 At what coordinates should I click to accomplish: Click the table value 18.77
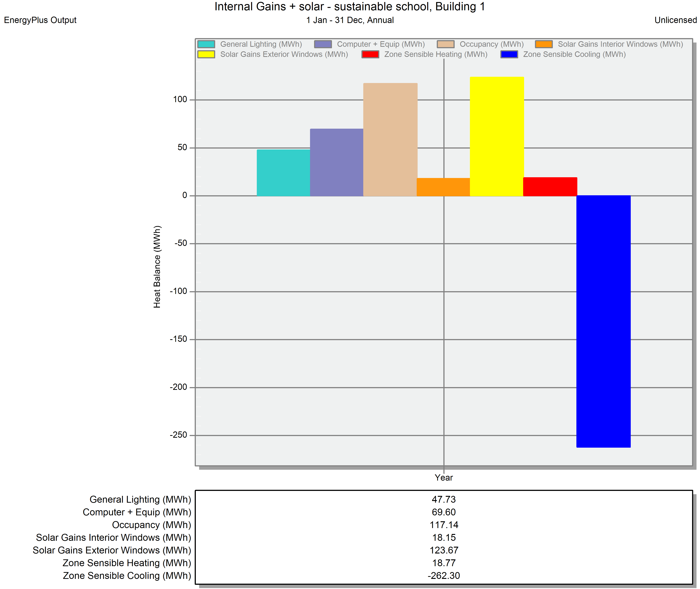click(x=444, y=563)
